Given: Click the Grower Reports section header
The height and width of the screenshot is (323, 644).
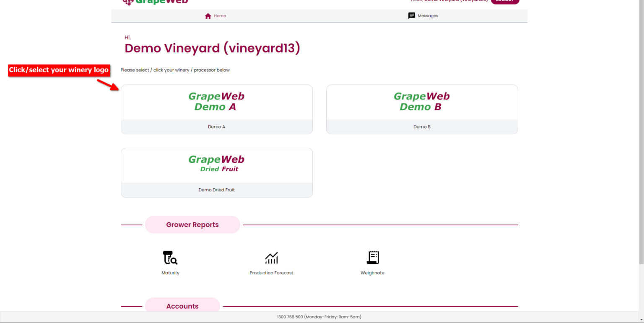Looking at the screenshot, I should (x=192, y=225).
